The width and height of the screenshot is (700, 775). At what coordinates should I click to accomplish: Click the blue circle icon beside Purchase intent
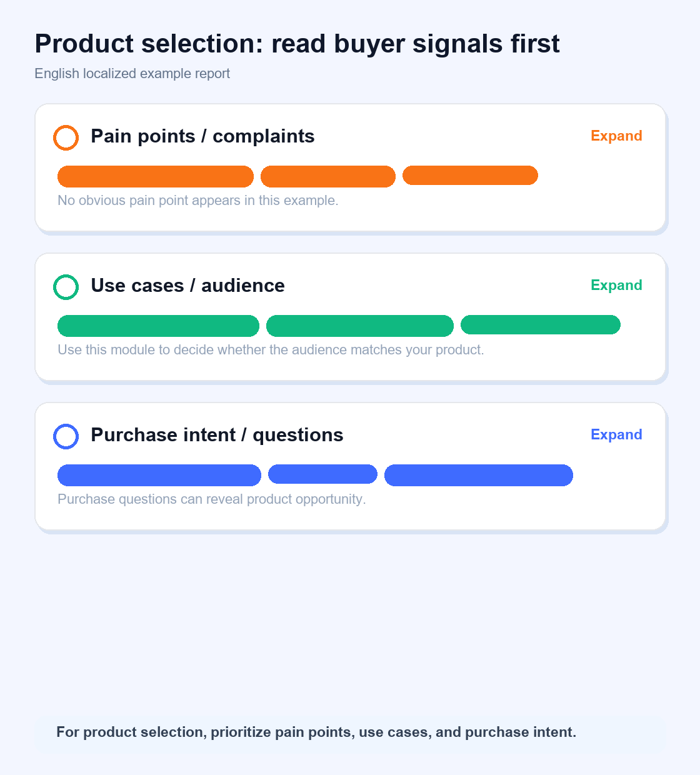point(66,436)
